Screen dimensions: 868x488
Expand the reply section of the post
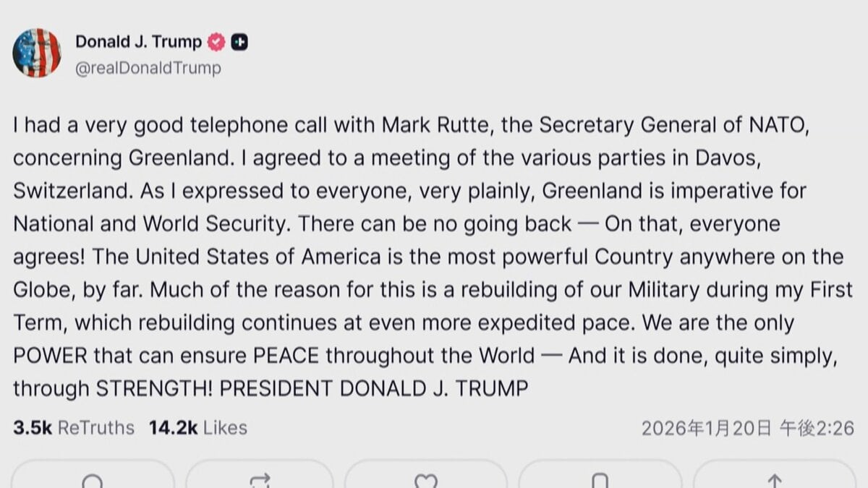click(93, 479)
